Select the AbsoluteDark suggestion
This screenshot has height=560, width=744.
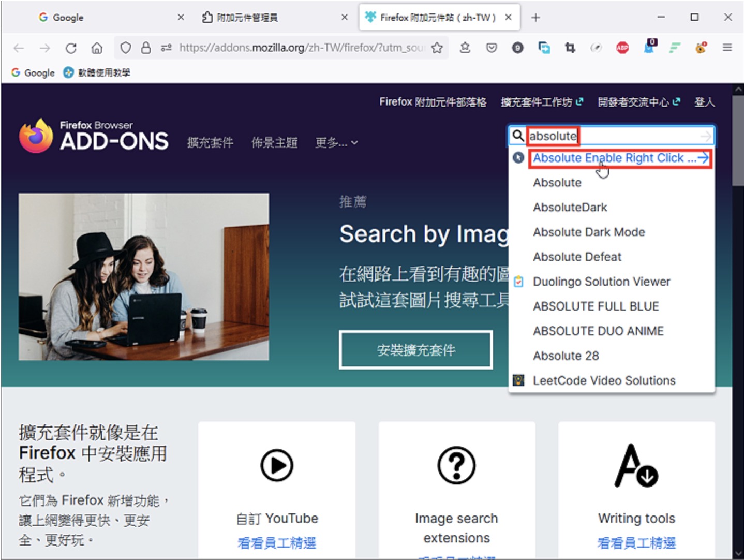(612, 208)
